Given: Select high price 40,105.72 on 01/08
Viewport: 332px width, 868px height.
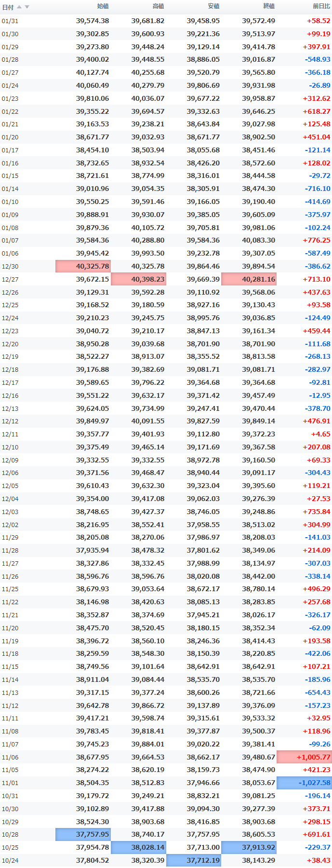Looking at the screenshot, I should (x=148, y=228).
